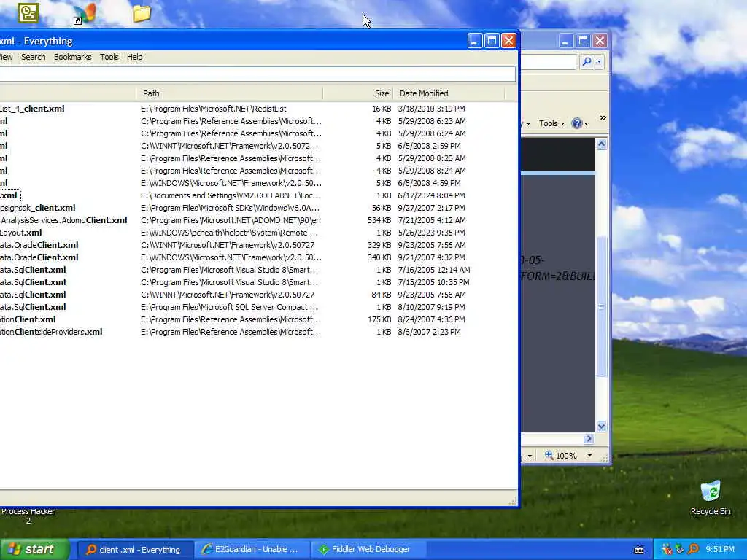The height and width of the screenshot is (560, 747).
Task: Select the psignsdk_client.xml file
Action: [38, 208]
